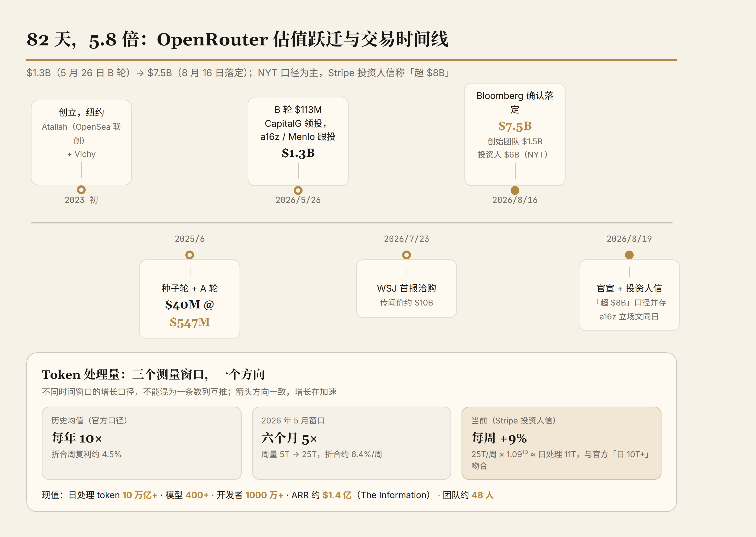Click the 每周 +9% figure

pyautogui.click(x=499, y=438)
